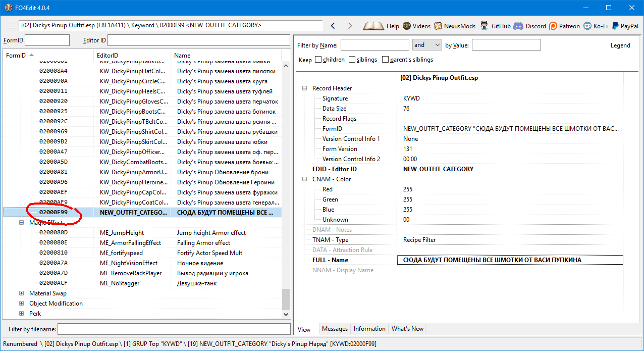This screenshot has height=351, width=644.
Task: Click the Legend button
Action: pos(620,45)
